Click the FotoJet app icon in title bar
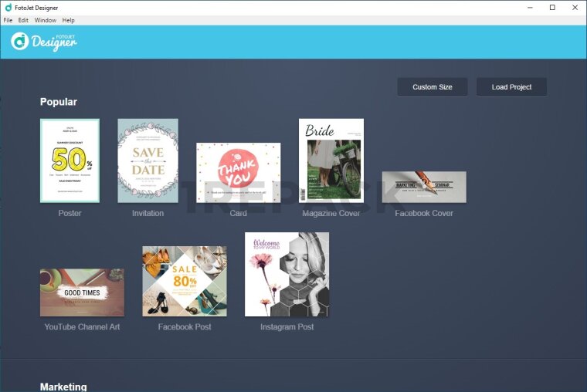The image size is (587, 392). click(8, 7)
